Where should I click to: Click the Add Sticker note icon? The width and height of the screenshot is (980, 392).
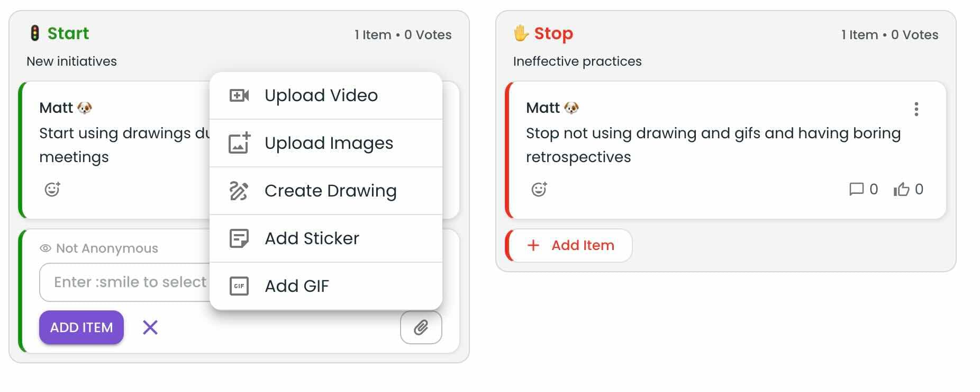[239, 238]
